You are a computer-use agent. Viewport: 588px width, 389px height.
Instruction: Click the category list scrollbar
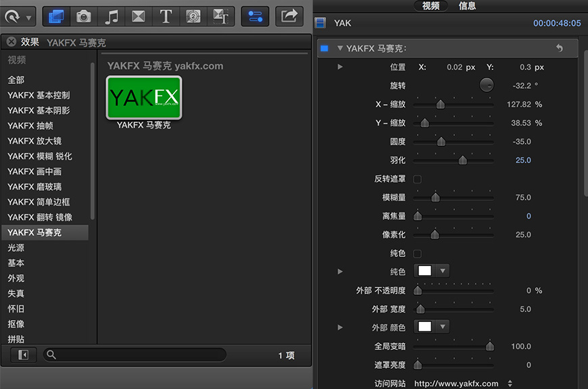[92, 141]
